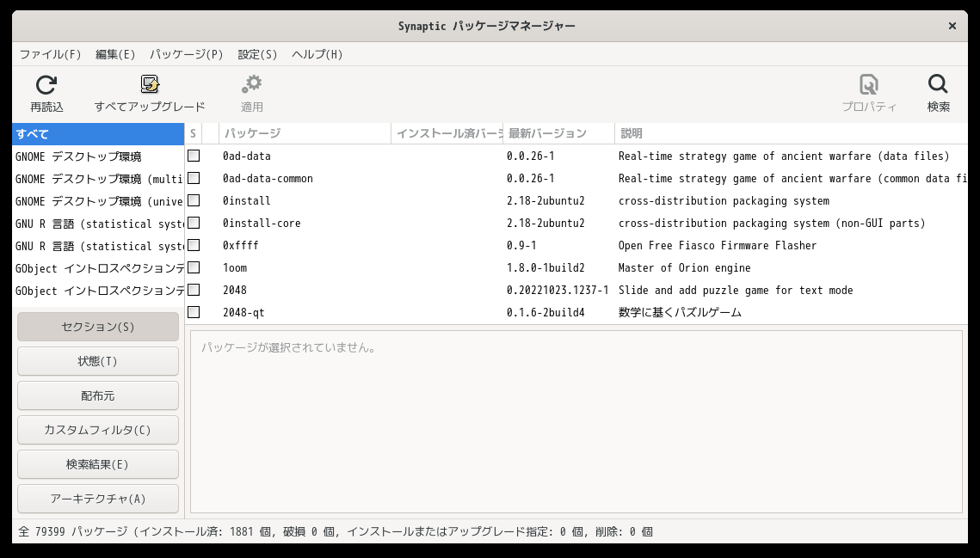Image resolution: width=980 pixels, height=558 pixels.
Task: Open the プロパティ toolbar icon
Action: pyautogui.click(x=869, y=86)
